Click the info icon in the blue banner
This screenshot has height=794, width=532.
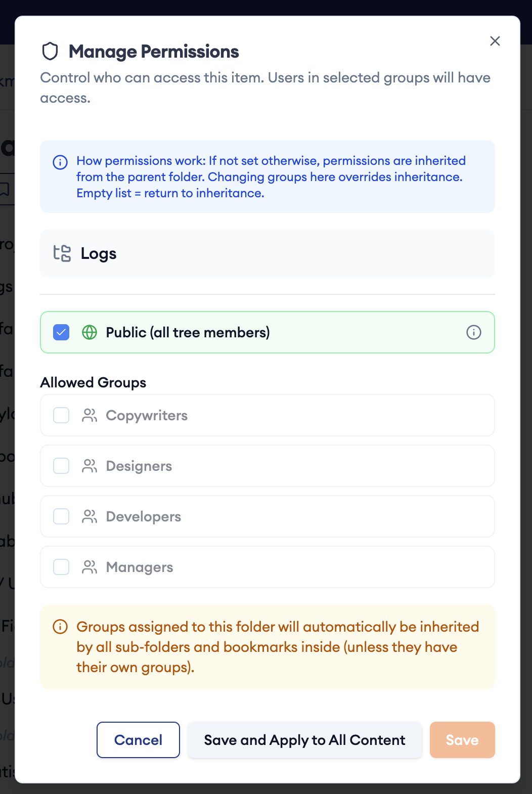point(60,162)
